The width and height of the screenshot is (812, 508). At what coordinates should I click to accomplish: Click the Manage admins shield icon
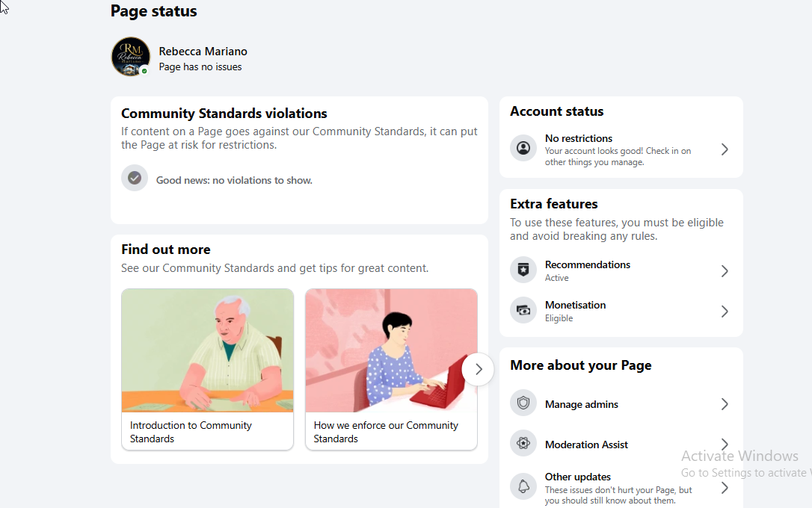(523, 403)
